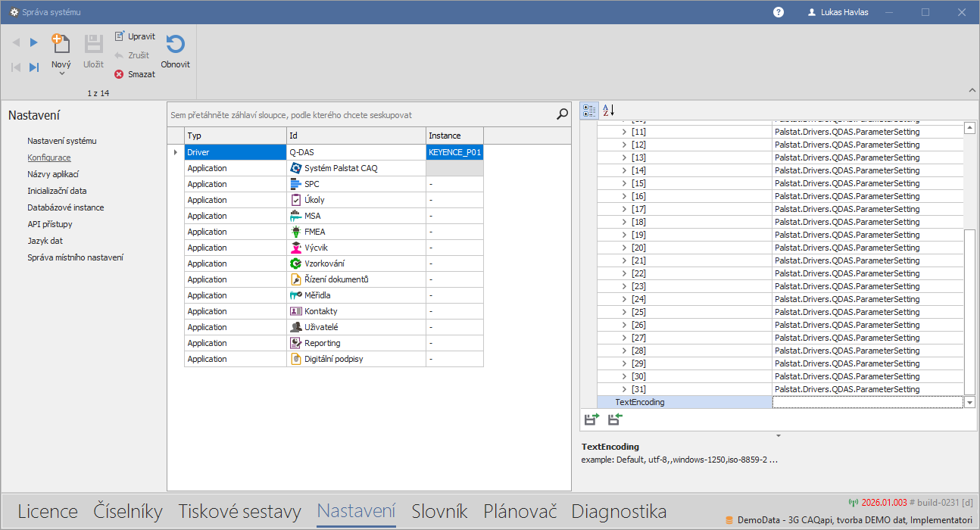Screen dimensions: 980x530
Task: Click the SPC application icon
Action: (x=297, y=184)
